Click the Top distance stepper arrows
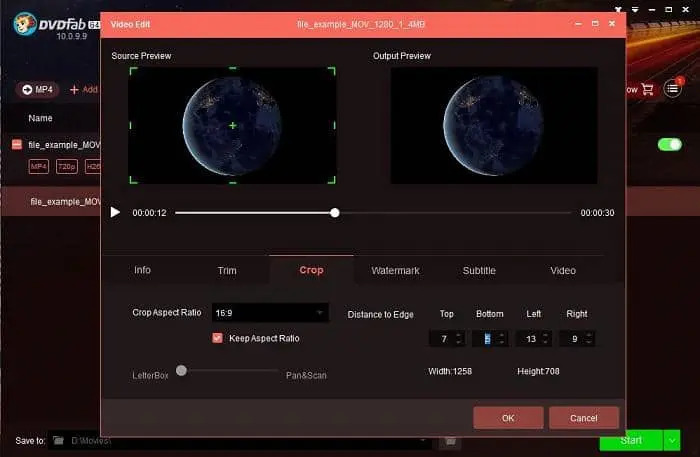The image size is (700, 457). [458, 339]
